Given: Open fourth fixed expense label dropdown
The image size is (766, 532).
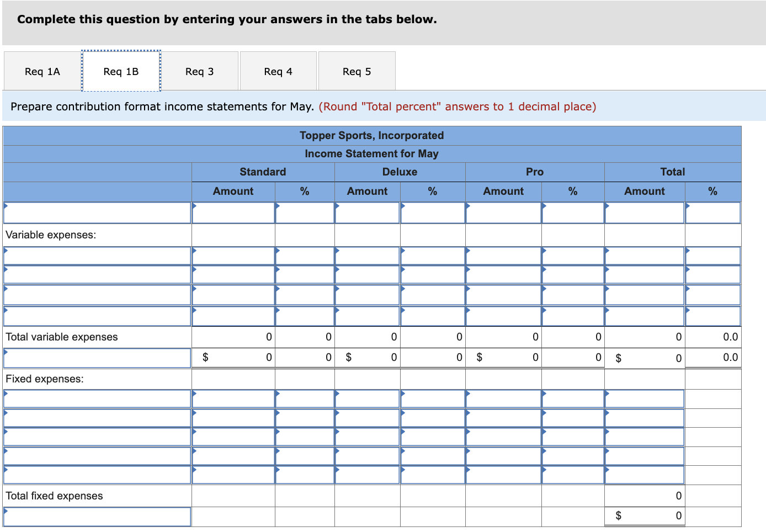Looking at the screenshot, I should coord(97,456).
